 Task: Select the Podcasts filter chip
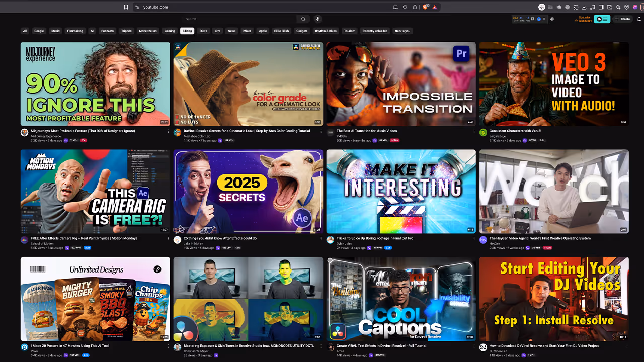tap(107, 31)
